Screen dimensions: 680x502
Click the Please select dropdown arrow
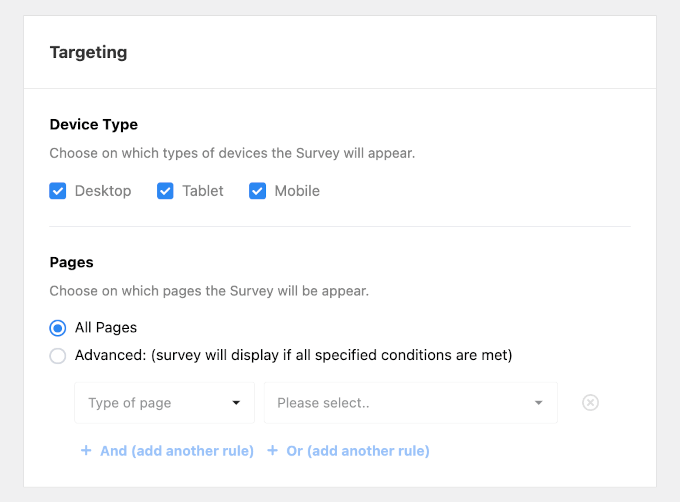[x=539, y=403]
